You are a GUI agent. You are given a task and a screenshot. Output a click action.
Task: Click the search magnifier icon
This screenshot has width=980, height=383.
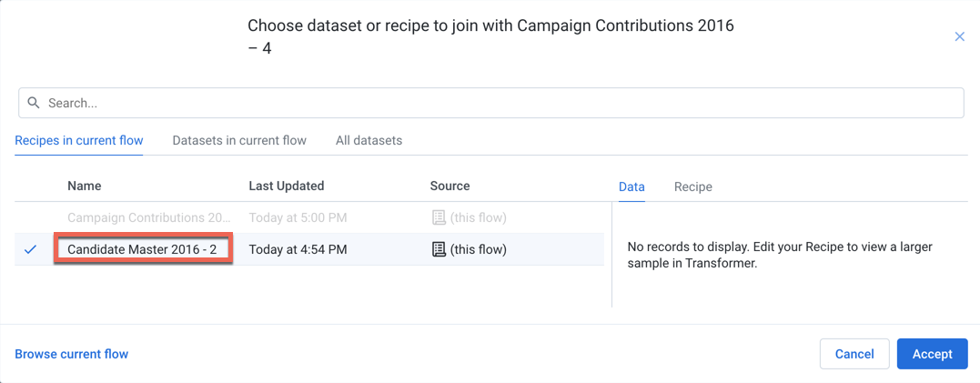[34, 103]
